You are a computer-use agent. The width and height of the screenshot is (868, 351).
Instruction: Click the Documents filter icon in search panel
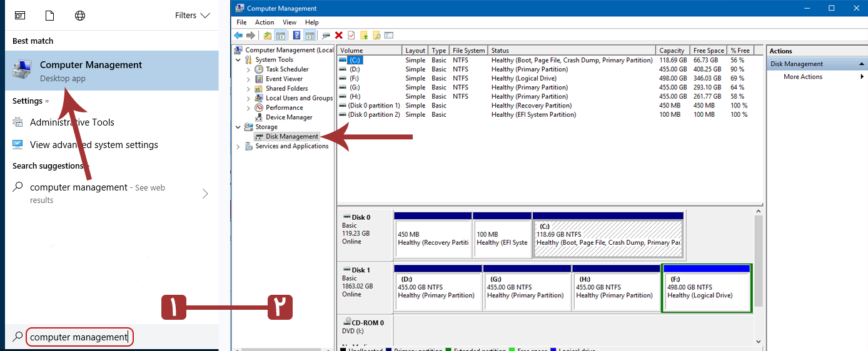coord(50,15)
